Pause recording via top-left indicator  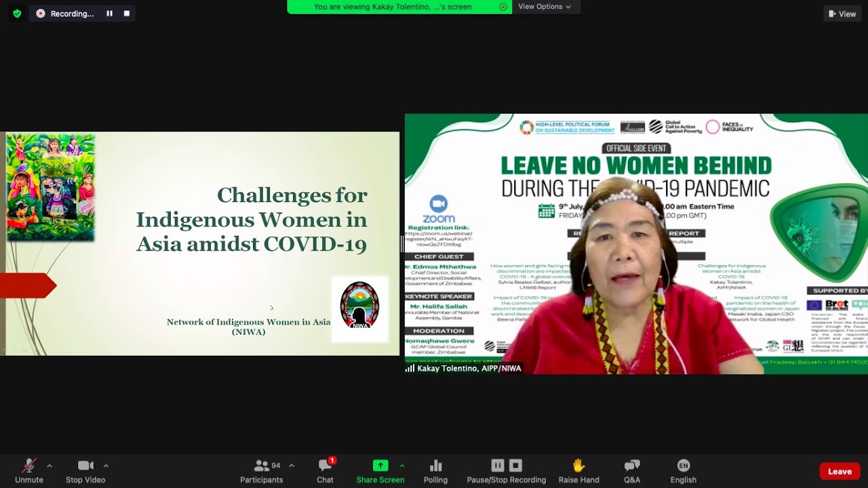(109, 14)
